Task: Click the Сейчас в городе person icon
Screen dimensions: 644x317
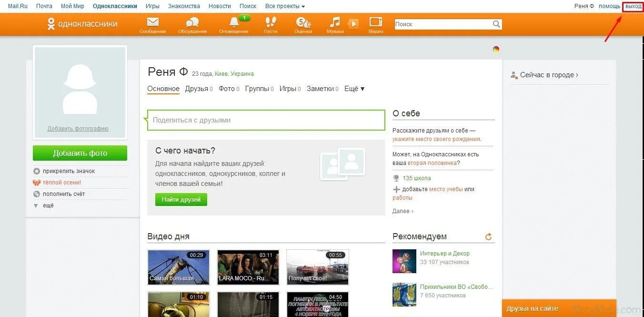Action: coord(514,75)
